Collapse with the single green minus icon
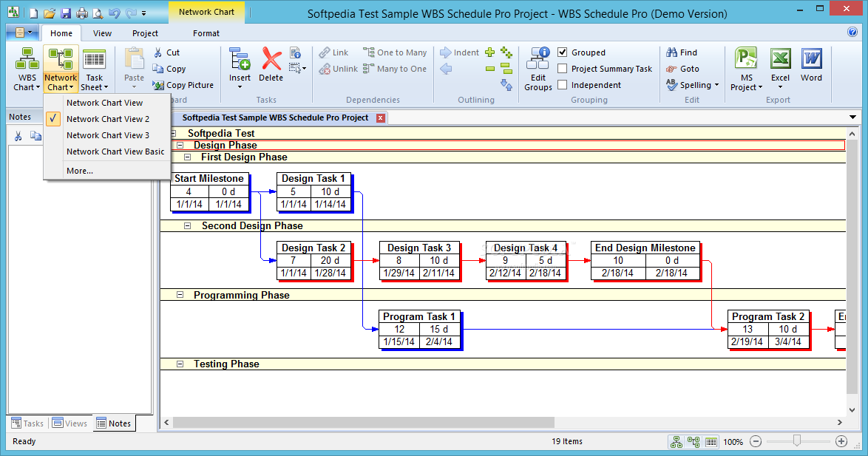Screen dimensions: 868x456 [x=490, y=69]
